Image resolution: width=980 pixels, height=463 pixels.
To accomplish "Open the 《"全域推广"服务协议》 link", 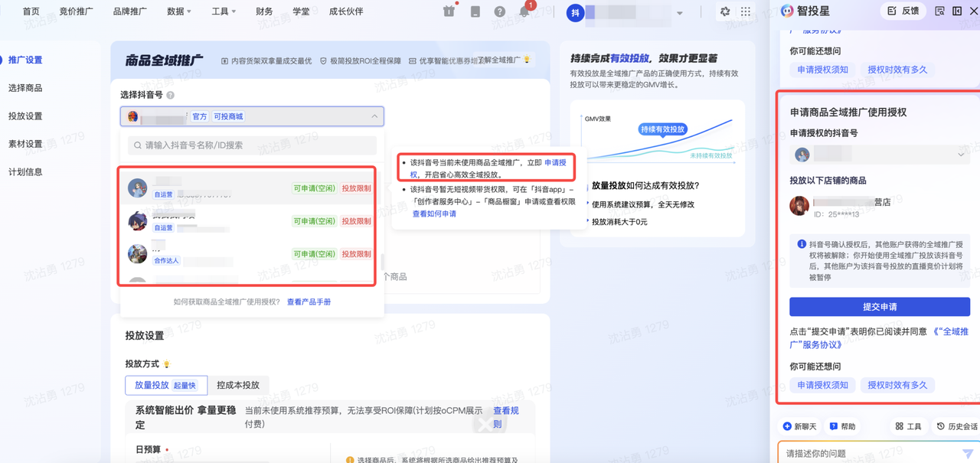I will point(879,338).
